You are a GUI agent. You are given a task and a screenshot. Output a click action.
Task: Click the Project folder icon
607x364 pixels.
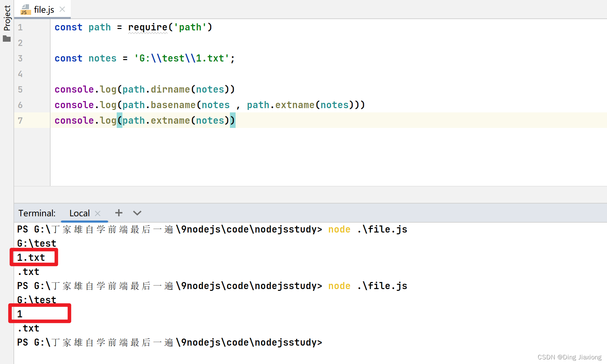click(7, 39)
